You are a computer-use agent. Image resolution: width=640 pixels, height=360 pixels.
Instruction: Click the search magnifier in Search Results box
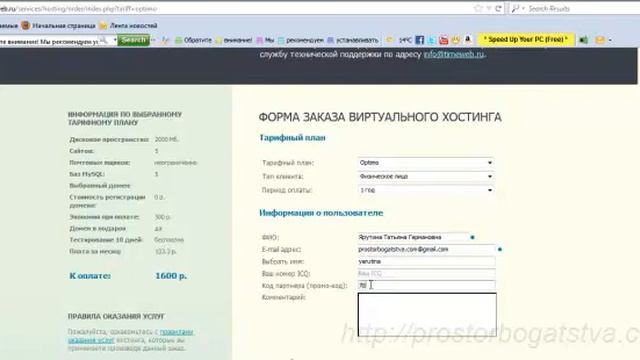[x=516, y=8]
